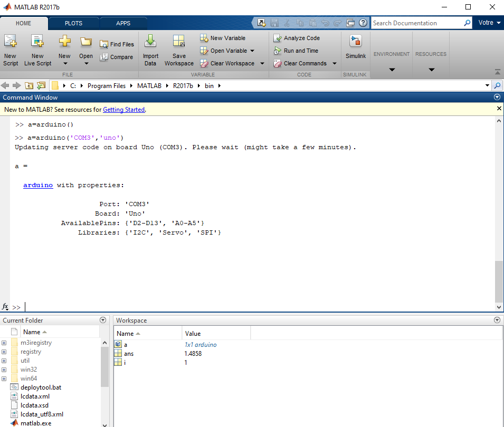Launch Simulink from the toolstrip
The height and width of the screenshot is (427, 504).
tap(356, 42)
